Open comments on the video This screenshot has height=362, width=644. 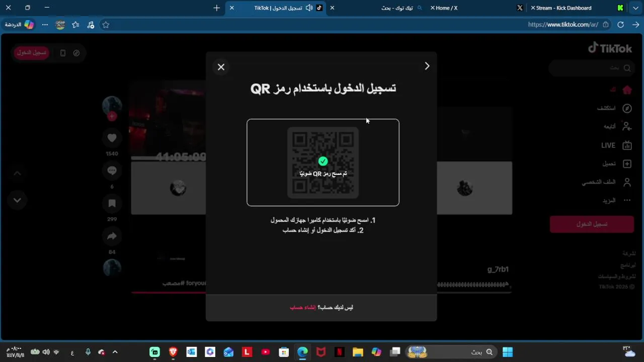click(112, 171)
